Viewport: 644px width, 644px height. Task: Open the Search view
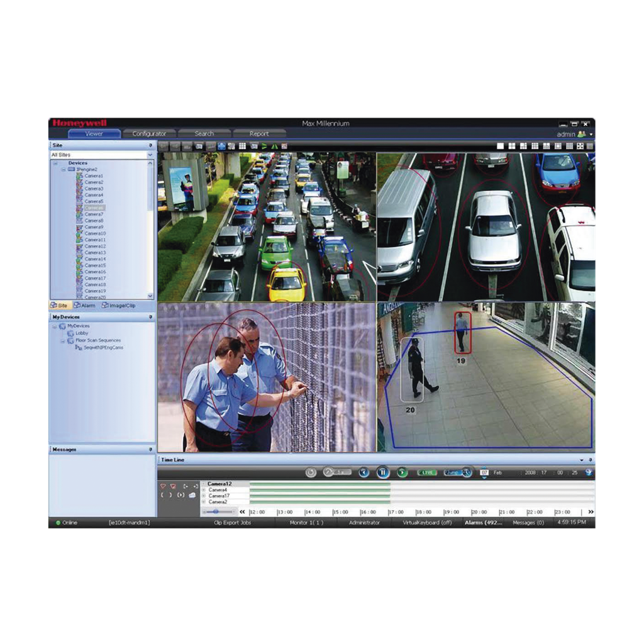coord(204,133)
